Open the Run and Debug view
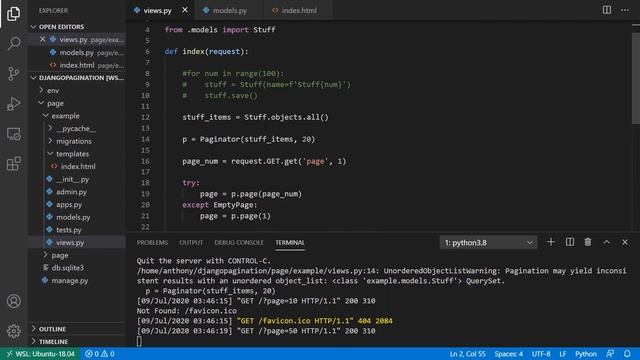 tap(13, 104)
